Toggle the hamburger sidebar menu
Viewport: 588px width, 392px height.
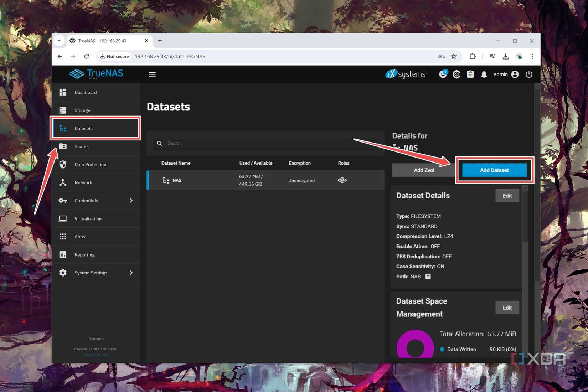coord(152,74)
